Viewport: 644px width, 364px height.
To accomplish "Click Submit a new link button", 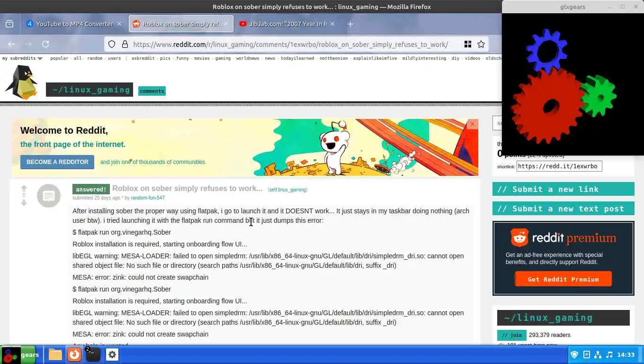I will click(563, 189).
